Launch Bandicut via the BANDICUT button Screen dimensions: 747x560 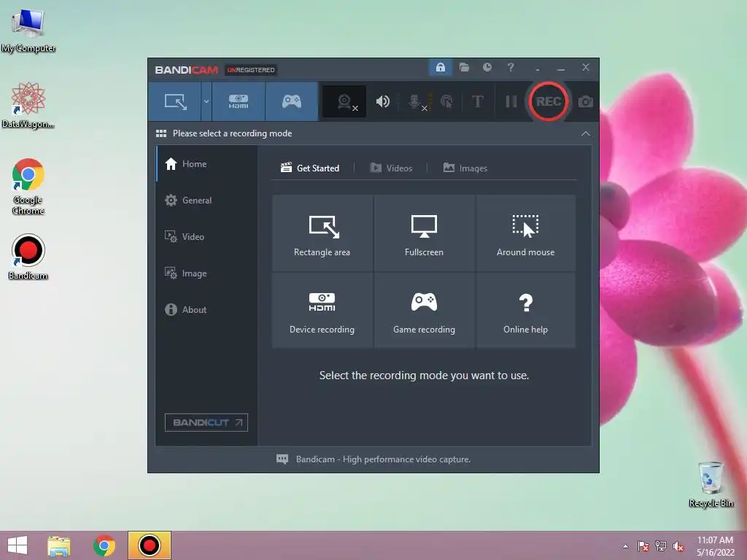click(x=206, y=422)
